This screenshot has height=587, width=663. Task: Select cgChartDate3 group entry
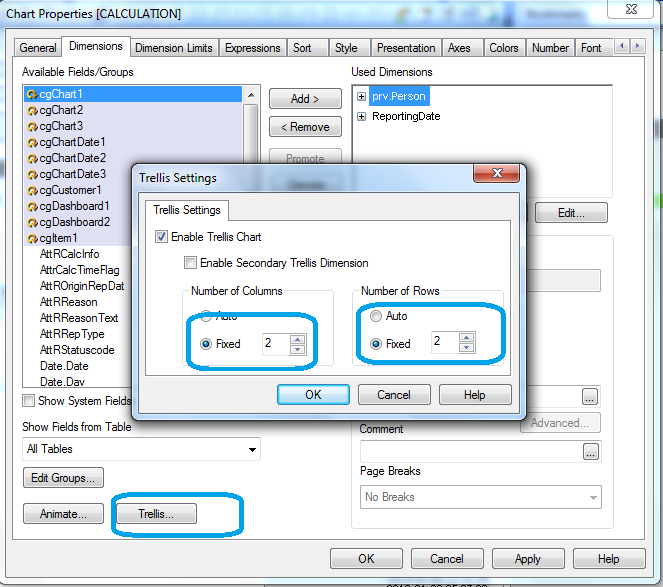[78, 174]
